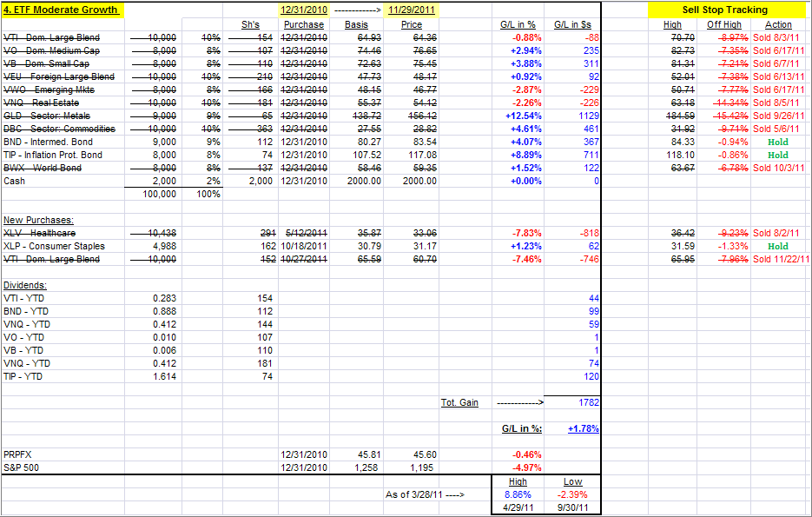The width and height of the screenshot is (812, 517).
Task: Select the 'Sold 11/22/11' action cell
Action: click(781, 259)
